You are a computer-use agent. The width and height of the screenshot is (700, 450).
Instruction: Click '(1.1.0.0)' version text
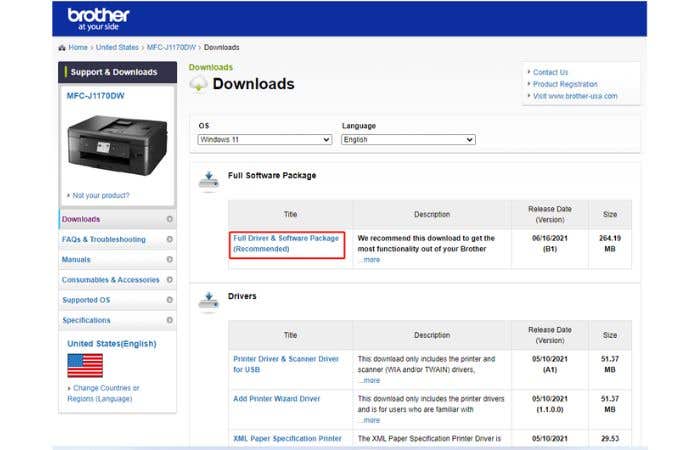point(550,409)
